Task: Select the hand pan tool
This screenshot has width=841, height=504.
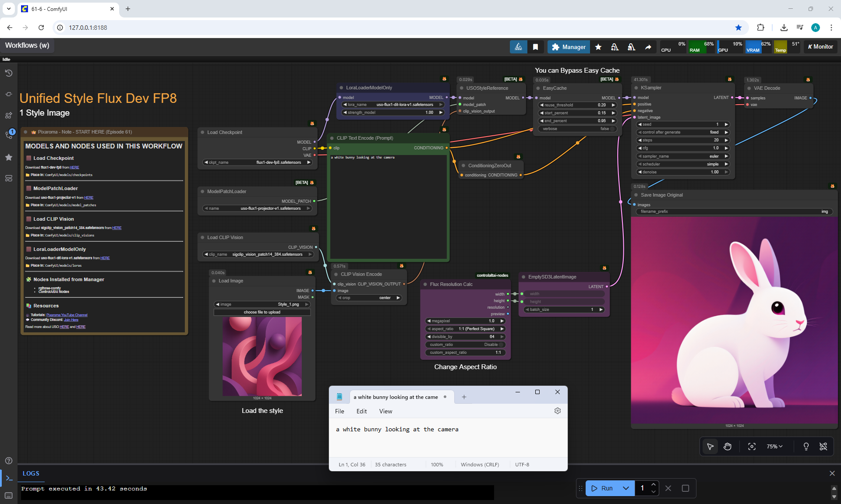Action: tap(728, 446)
